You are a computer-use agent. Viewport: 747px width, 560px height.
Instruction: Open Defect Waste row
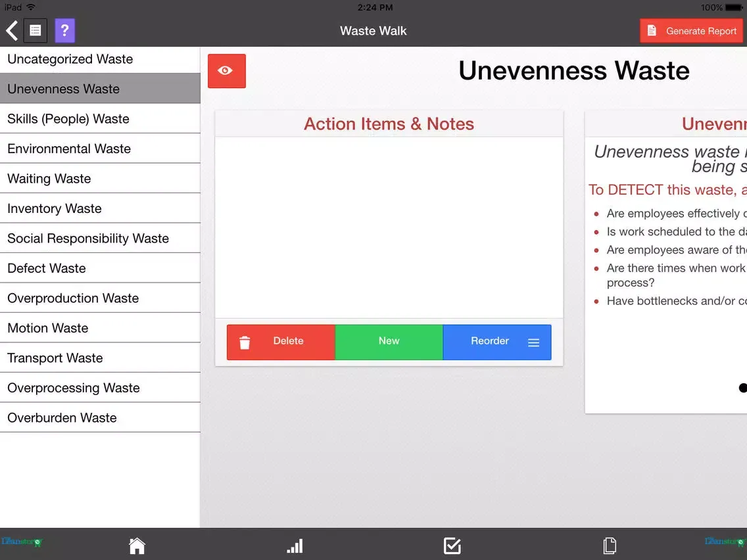click(x=100, y=268)
